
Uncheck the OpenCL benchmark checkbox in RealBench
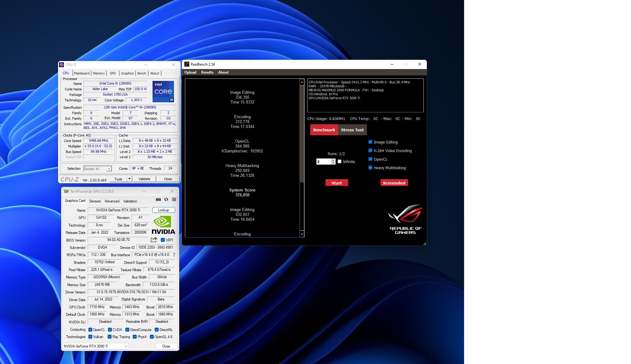tap(370, 159)
